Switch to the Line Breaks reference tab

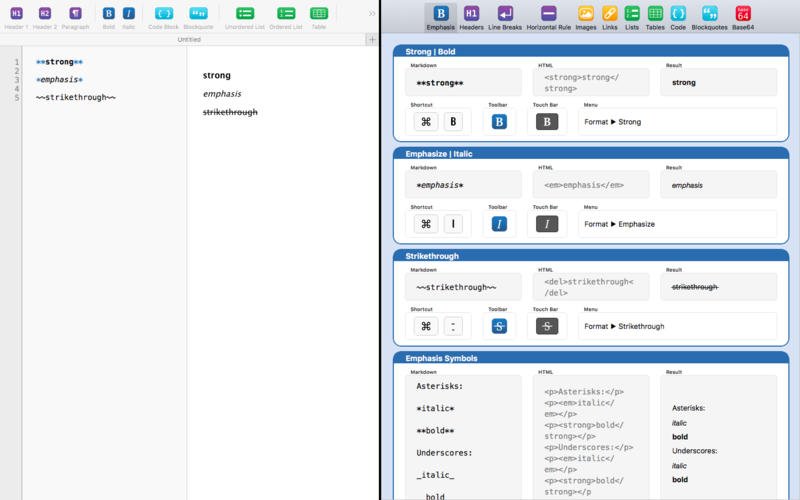pos(505,14)
